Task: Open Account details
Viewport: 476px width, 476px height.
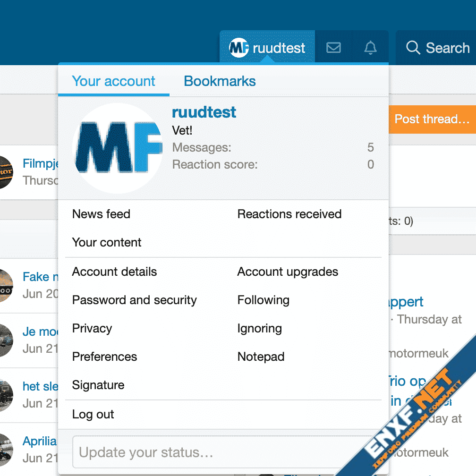Action: click(114, 272)
